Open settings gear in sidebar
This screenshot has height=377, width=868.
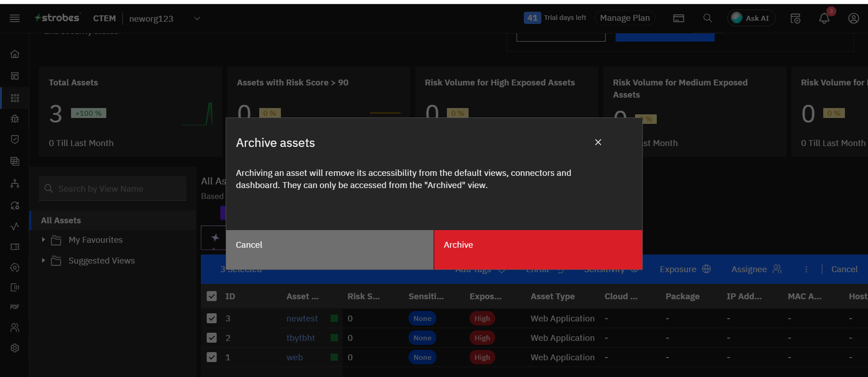(15, 348)
